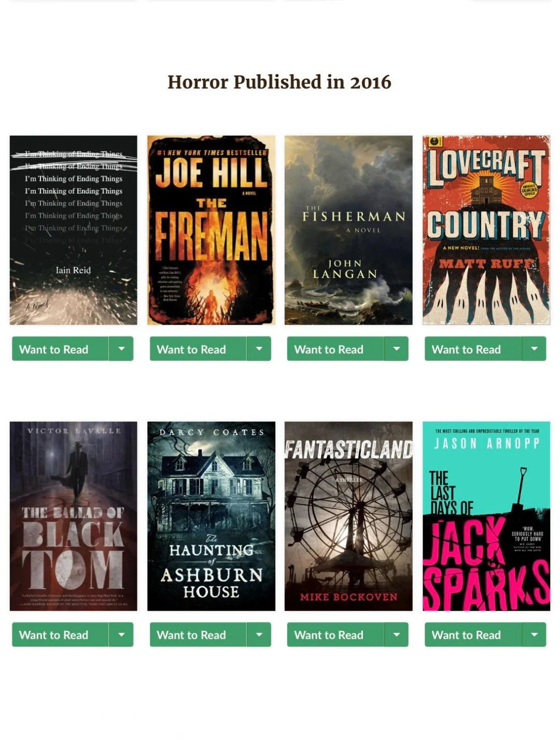
Task: Open shelf dropdown arrow under Fantasticland
Action: coord(397,635)
